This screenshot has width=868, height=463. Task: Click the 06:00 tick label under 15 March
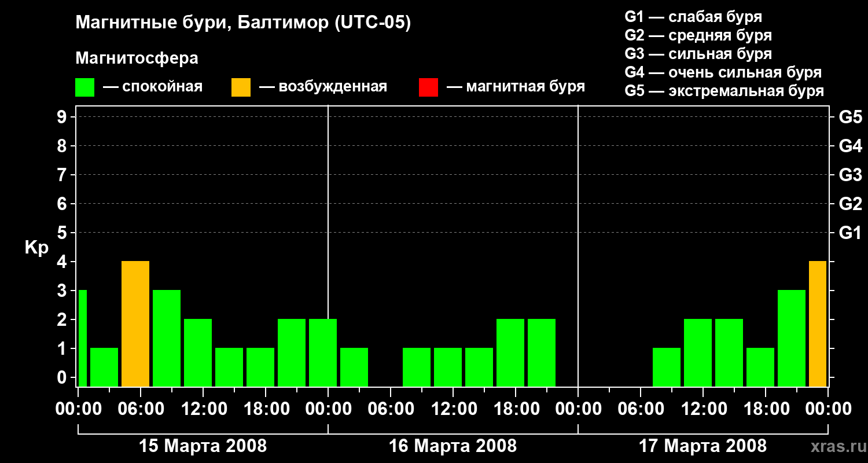coord(141,409)
